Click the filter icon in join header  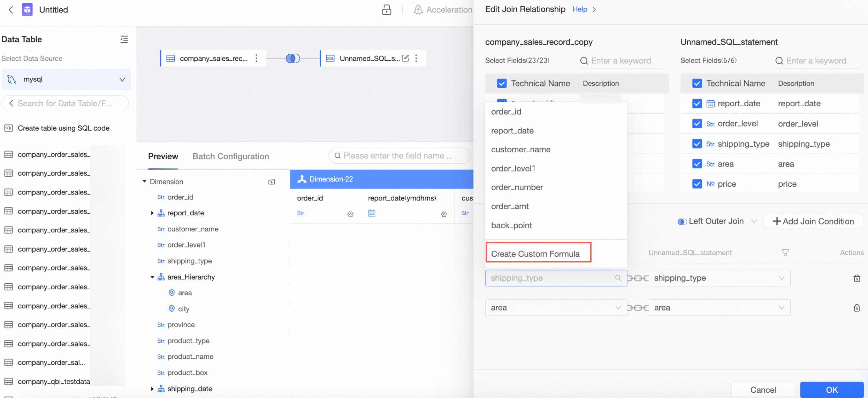(x=785, y=253)
